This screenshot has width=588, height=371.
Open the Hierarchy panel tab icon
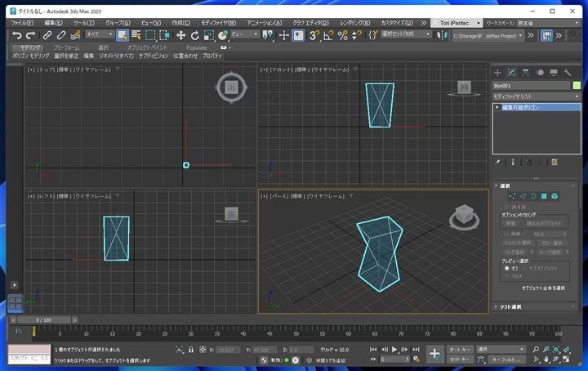tap(526, 73)
